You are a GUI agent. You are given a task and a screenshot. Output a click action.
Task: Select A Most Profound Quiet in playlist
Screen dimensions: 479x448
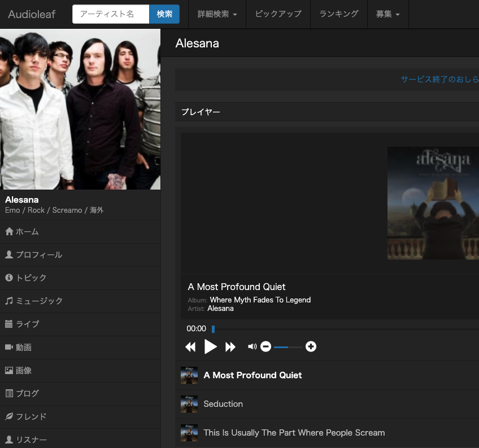pyautogui.click(x=252, y=375)
